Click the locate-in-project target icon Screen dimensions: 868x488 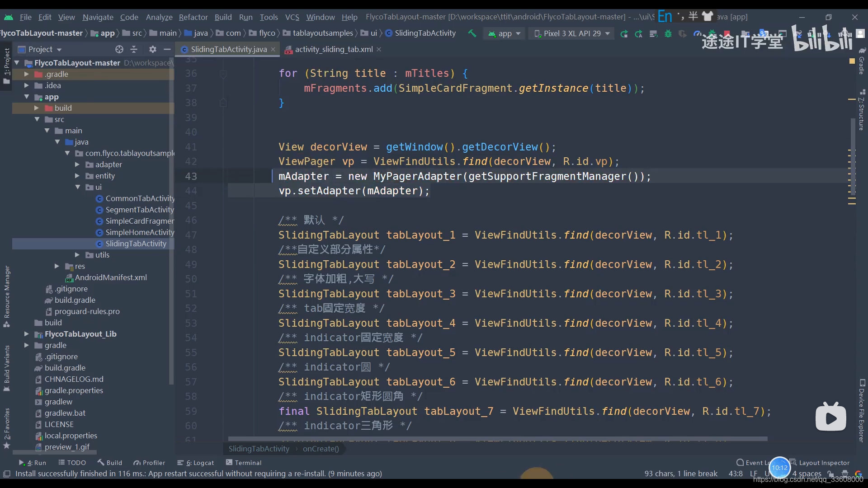(119, 49)
